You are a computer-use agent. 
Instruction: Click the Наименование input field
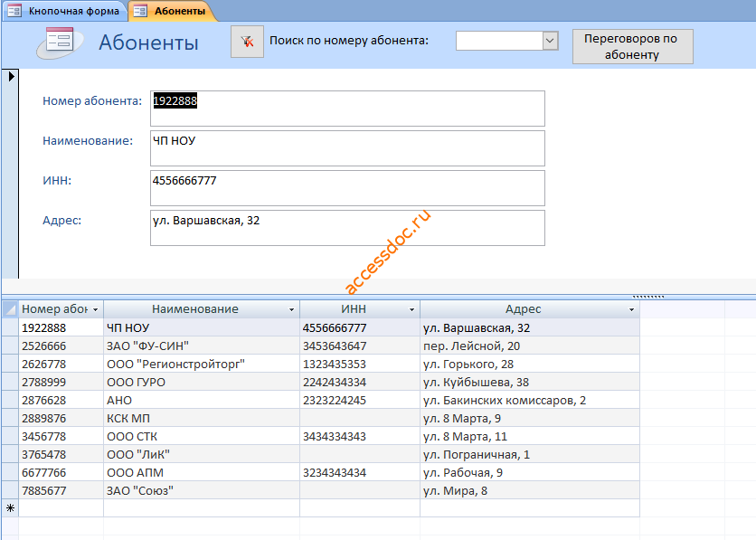tap(347, 148)
